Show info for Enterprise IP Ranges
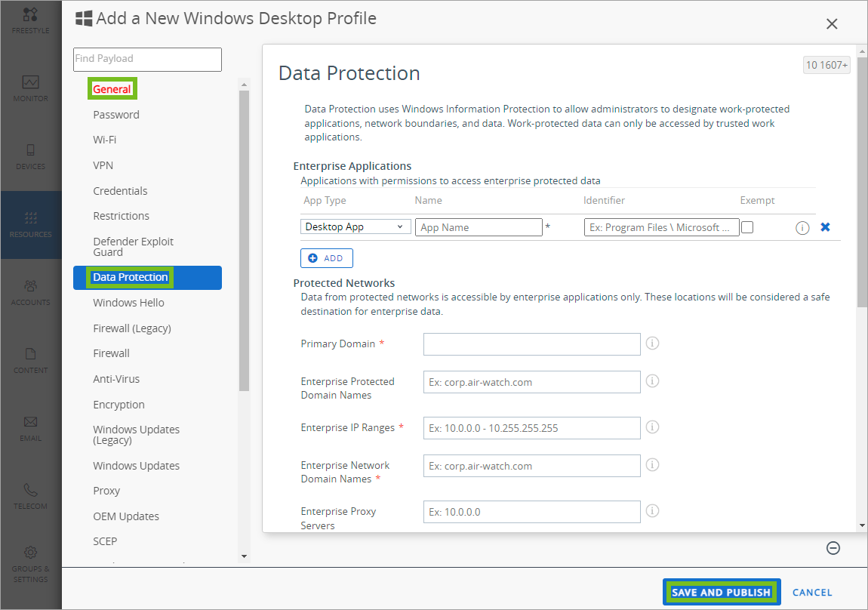This screenshot has height=610, width=868. pyautogui.click(x=653, y=427)
